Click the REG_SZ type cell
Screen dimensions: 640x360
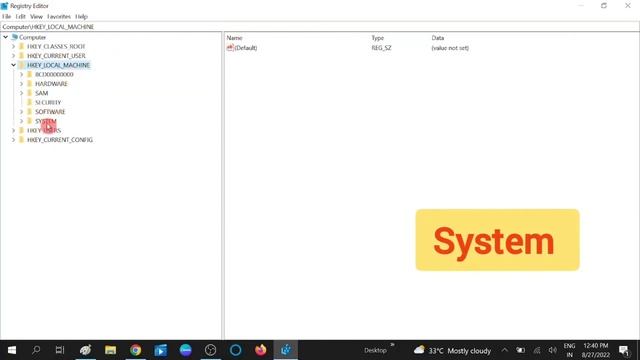coord(381,48)
